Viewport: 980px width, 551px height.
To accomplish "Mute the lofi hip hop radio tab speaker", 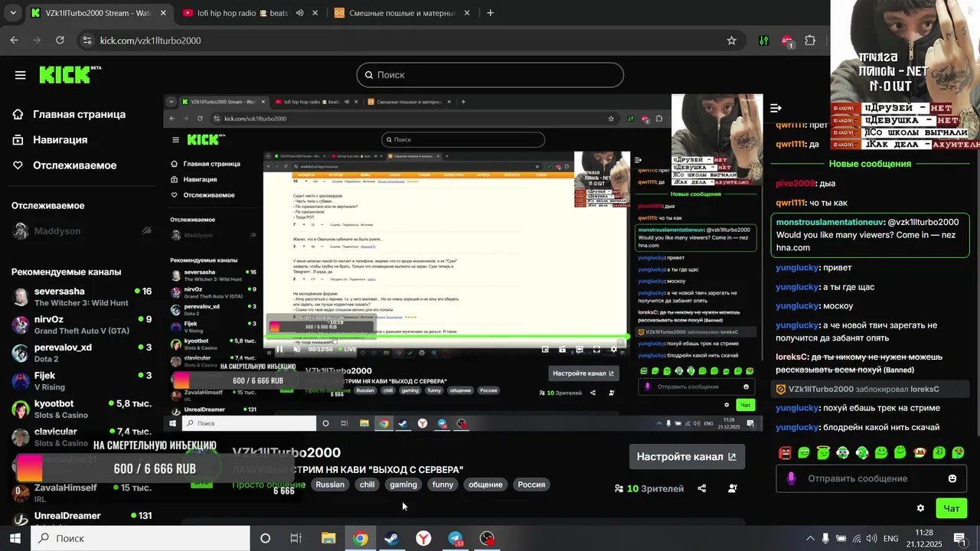I will 299,13.
